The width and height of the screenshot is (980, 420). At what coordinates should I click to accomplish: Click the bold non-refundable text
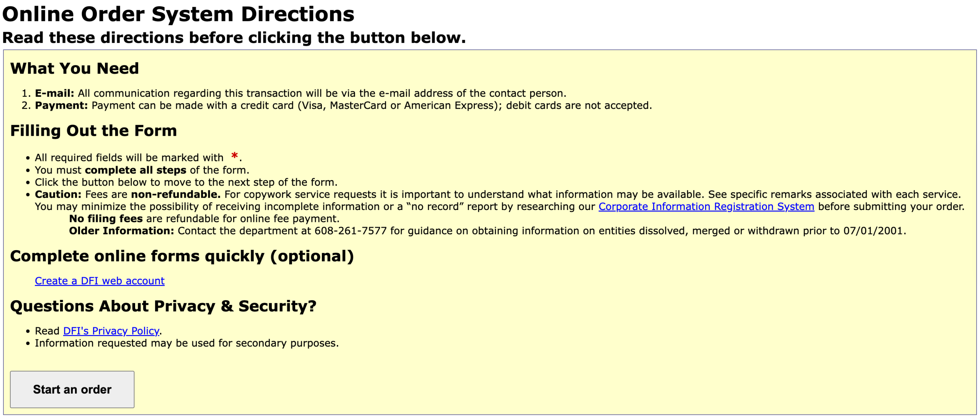(176, 194)
